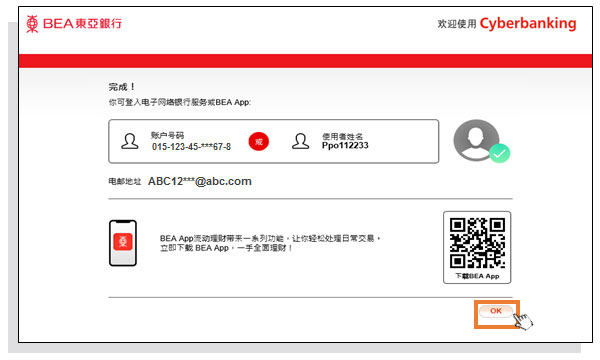The width and height of the screenshot is (600, 360).
Task: Click the 欢迎使用 welcome text
Action: click(x=457, y=24)
